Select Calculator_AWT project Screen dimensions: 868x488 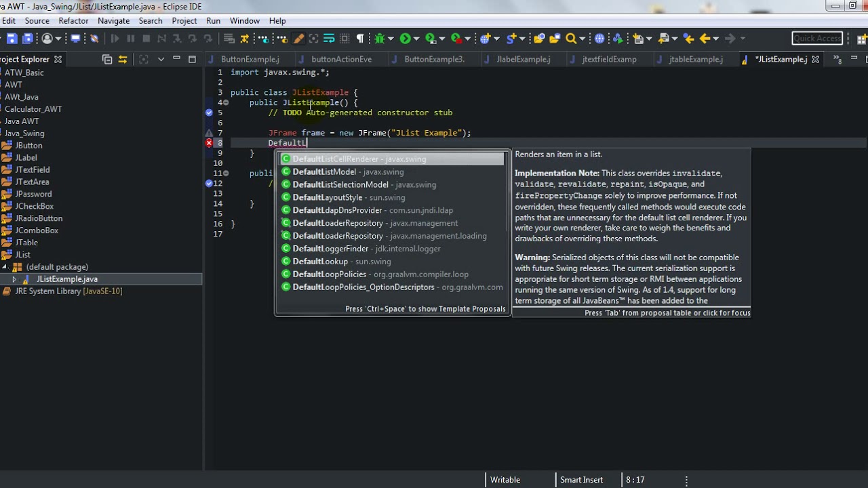(x=33, y=109)
